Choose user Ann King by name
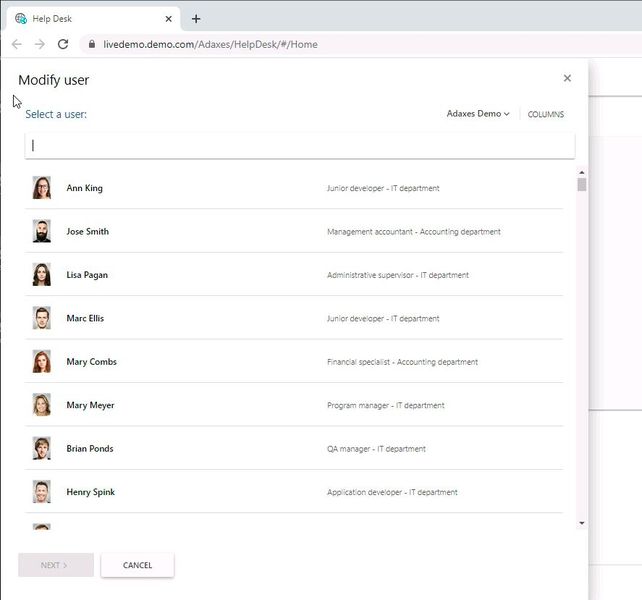642x600 pixels. 84,188
